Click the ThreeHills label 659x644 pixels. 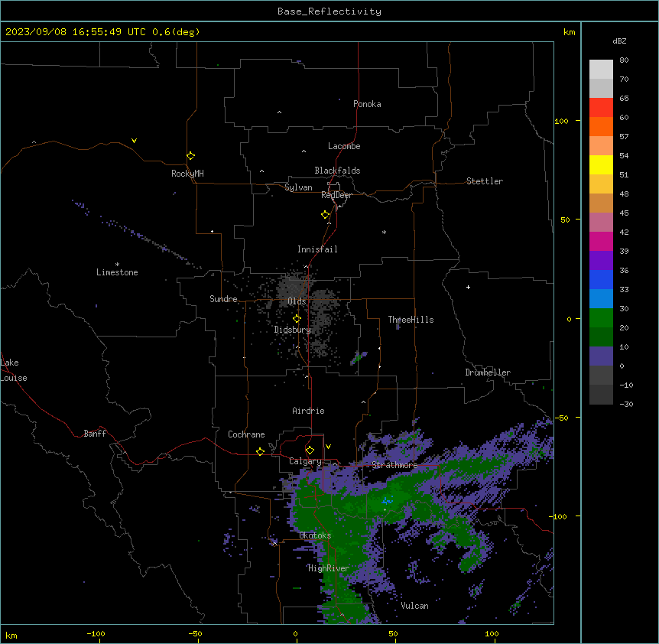(x=411, y=320)
